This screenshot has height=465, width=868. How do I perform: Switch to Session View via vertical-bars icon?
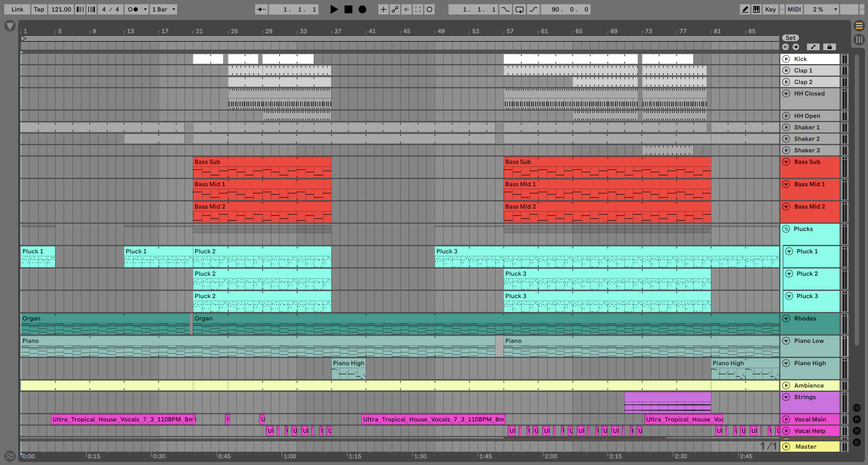859,40
